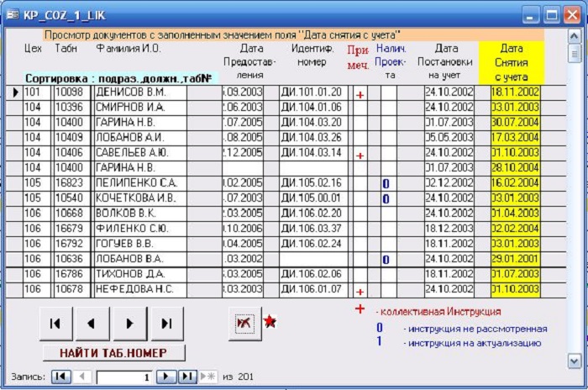
Task: Click the record number box in Запись bar
Action: point(124,376)
